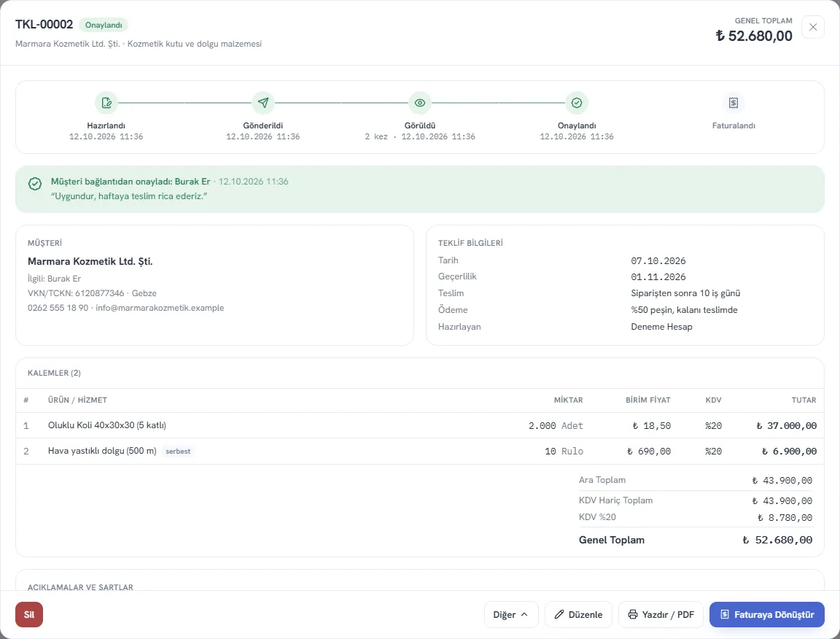Click the unit price ₺ 18,50
Viewport: 840px width, 639px height.
[651, 426]
